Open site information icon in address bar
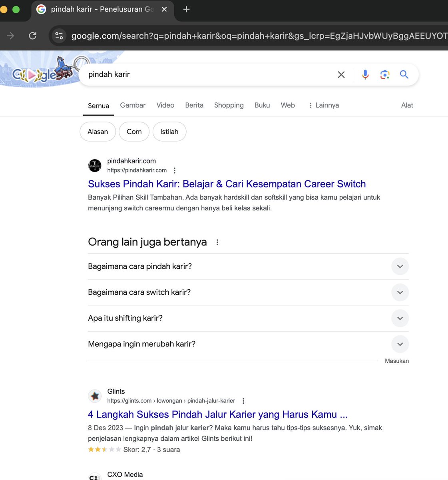The image size is (448, 480). (59, 36)
